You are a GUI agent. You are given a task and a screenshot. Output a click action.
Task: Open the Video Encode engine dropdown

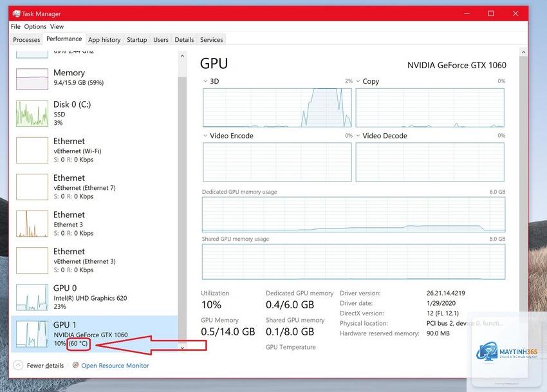click(205, 135)
